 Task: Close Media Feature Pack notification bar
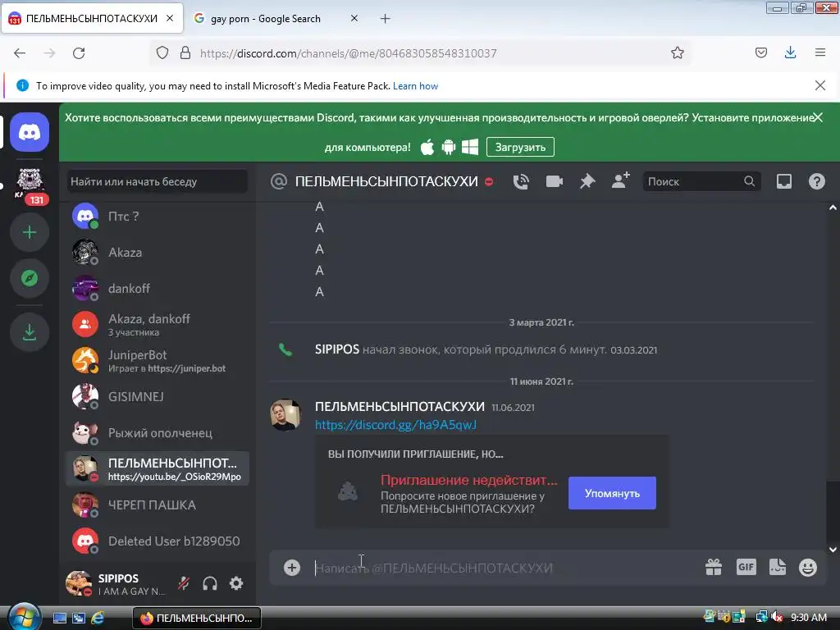pyautogui.click(x=820, y=85)
